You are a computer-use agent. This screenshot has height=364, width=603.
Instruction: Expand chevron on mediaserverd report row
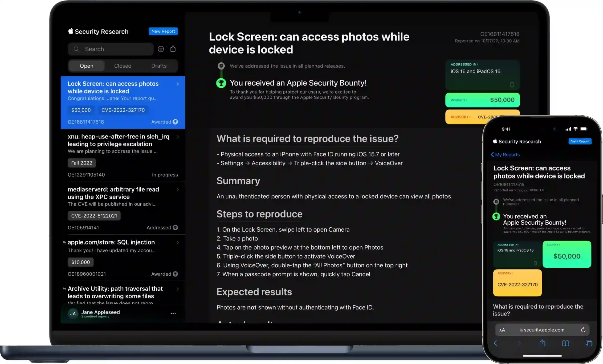pyautogui.click(x=178, y=190)
